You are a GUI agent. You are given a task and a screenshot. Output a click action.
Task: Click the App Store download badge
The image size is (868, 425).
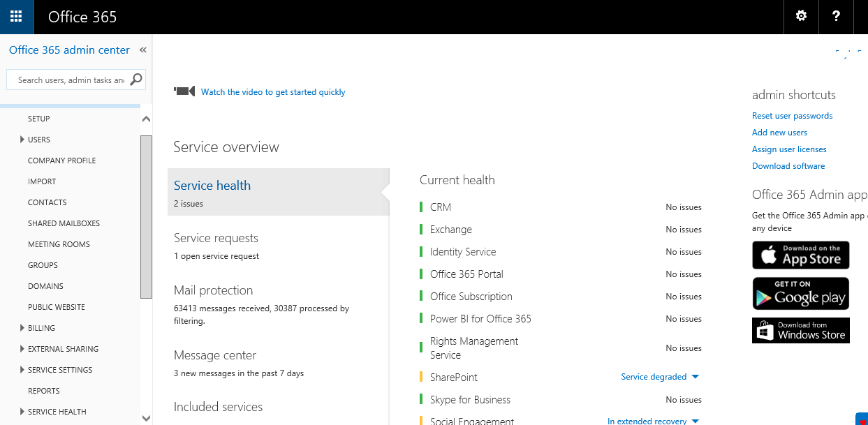[800, 255]
